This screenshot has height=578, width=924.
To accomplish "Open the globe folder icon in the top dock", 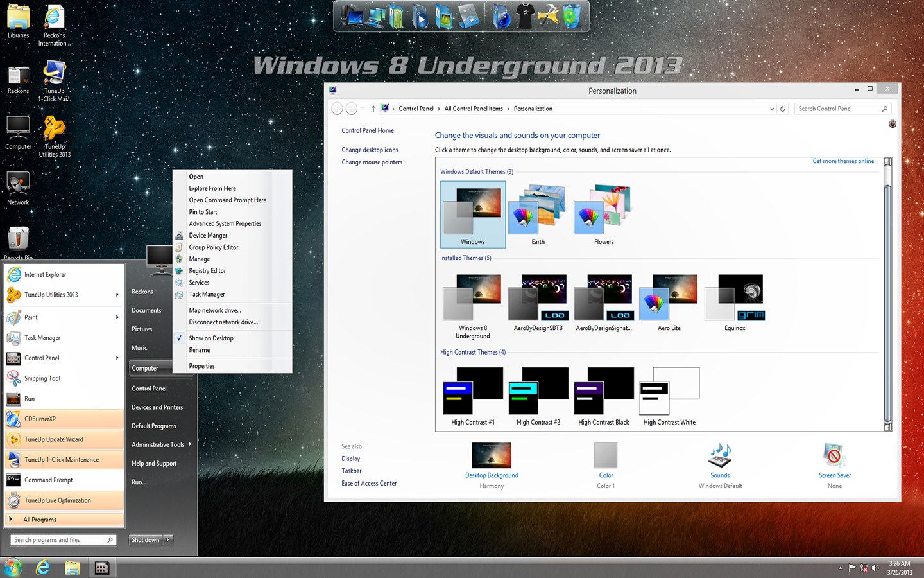I will click(x=502, y=16).
